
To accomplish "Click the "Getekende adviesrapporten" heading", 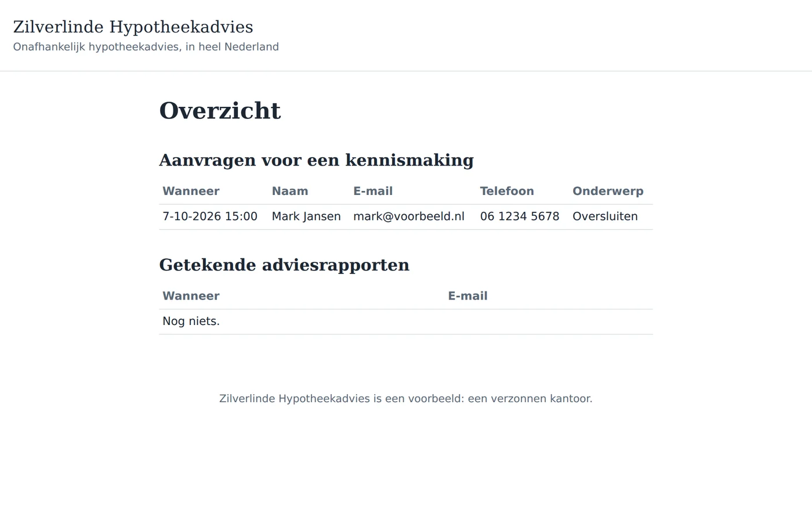I will 284,265.
